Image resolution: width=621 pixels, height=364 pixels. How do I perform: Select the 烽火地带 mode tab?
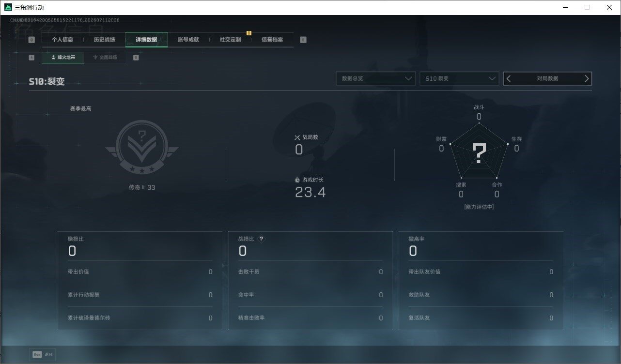point(63,57)
